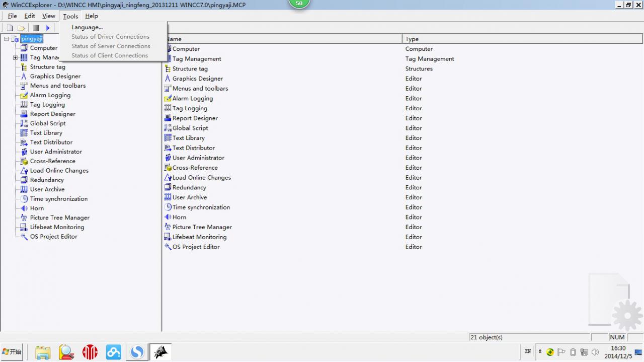This screenshot has width=644, height=362.
Task: Click Text Library icon in the right list
Action: coord(168,138)
